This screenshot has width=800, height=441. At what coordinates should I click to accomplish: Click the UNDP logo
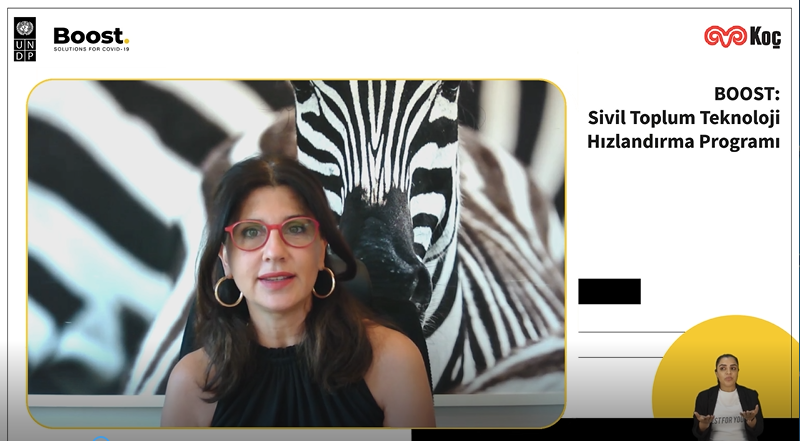coord(25,39)
